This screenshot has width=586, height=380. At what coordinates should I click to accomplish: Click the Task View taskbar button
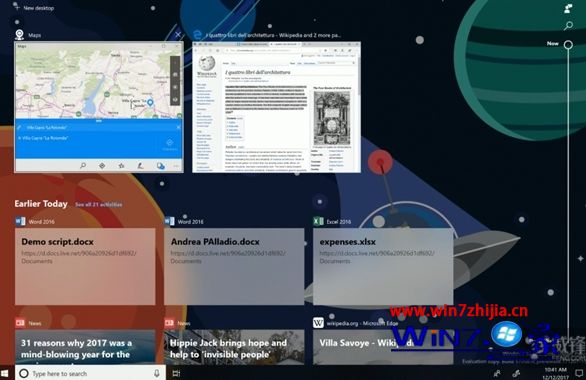pos(176,373)
